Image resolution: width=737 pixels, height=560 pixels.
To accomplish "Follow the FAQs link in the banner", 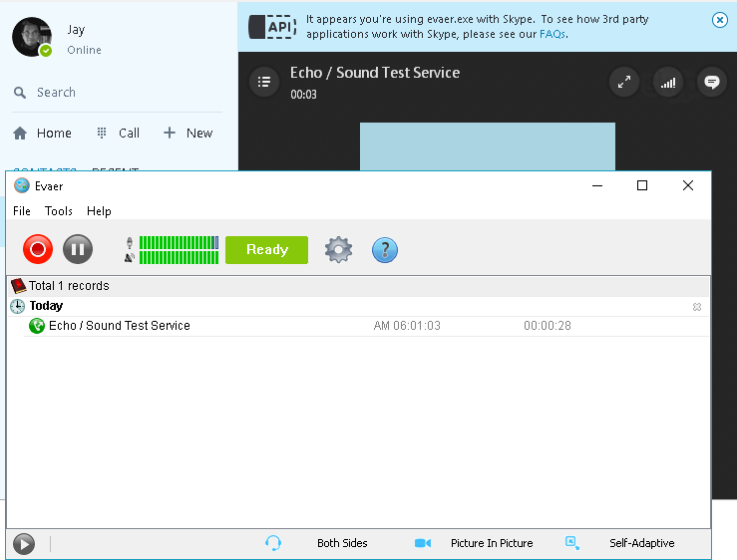I will point(553,34).
